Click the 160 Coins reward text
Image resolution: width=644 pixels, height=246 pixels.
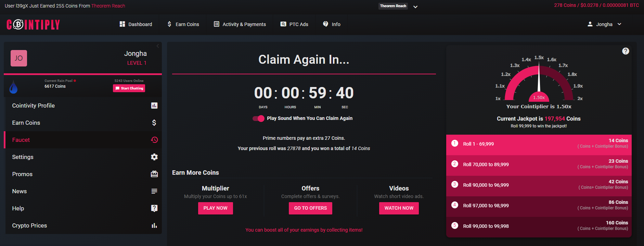pos(617,223)
